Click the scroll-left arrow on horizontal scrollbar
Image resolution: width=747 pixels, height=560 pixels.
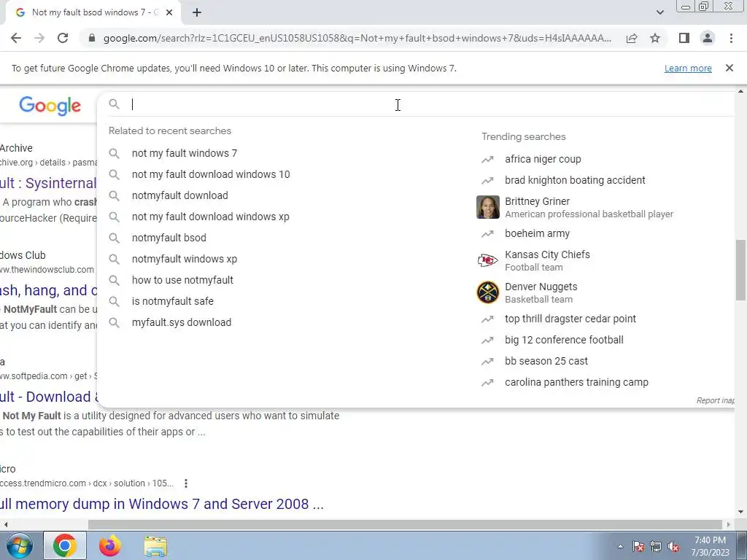[x=5, y=524]
